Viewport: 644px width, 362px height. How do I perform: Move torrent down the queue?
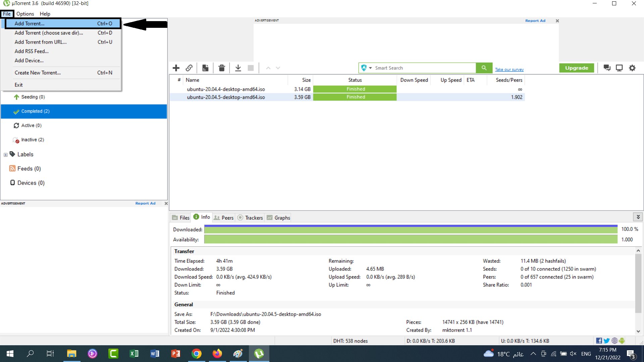278,68
